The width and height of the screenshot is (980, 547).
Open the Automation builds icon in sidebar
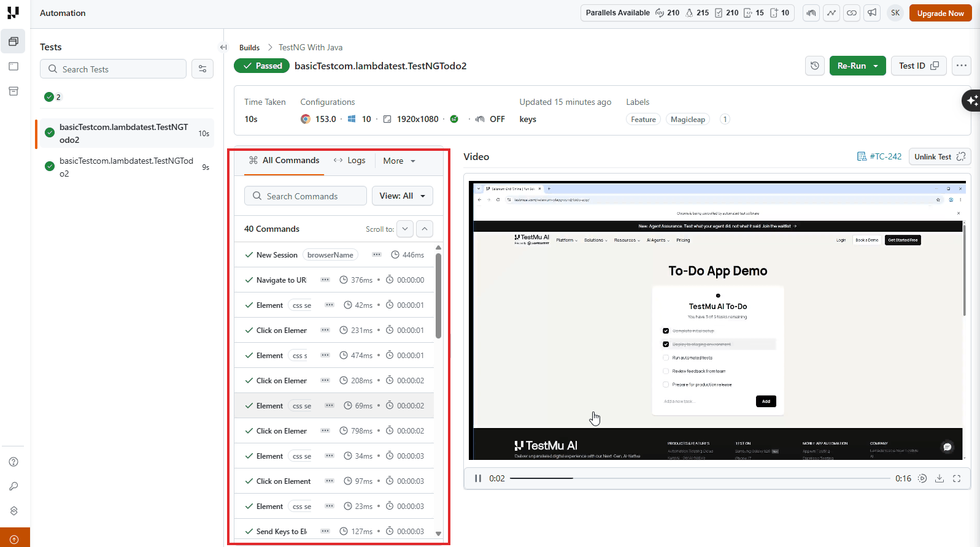coord(14,42)
